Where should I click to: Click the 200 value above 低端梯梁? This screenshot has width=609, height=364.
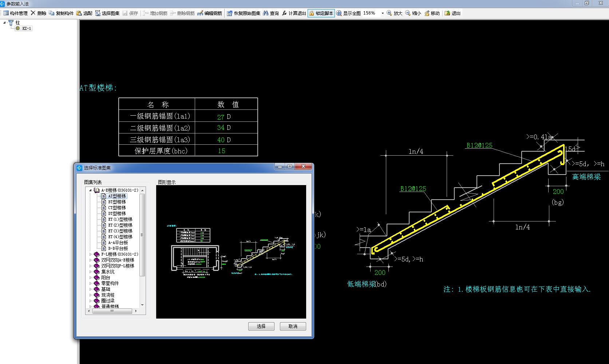[x=380, y=273]
